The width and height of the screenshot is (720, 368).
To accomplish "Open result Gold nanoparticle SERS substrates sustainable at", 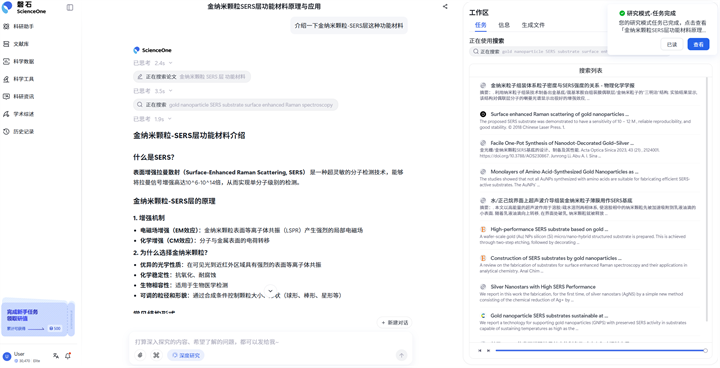I will [549, 316].
